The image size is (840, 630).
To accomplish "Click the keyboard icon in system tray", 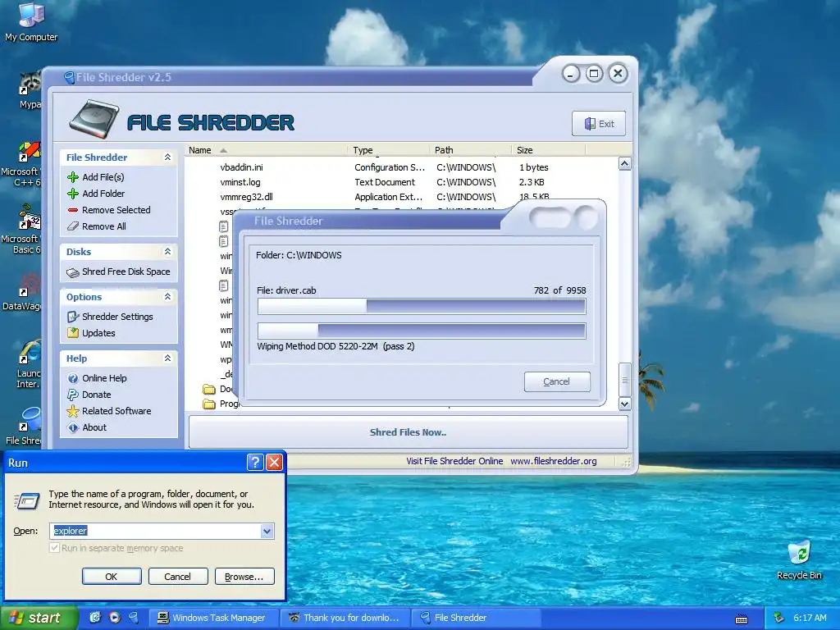I will point(742,619).
